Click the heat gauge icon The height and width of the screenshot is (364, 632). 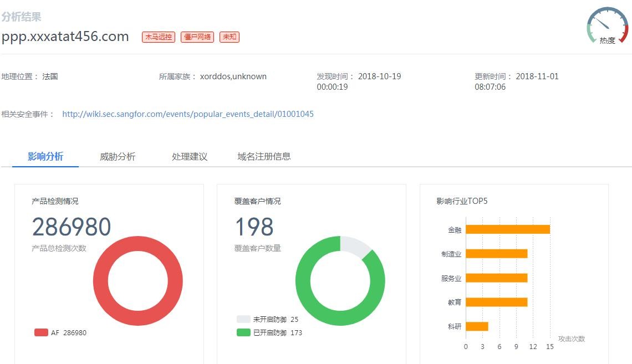[607, 25]
